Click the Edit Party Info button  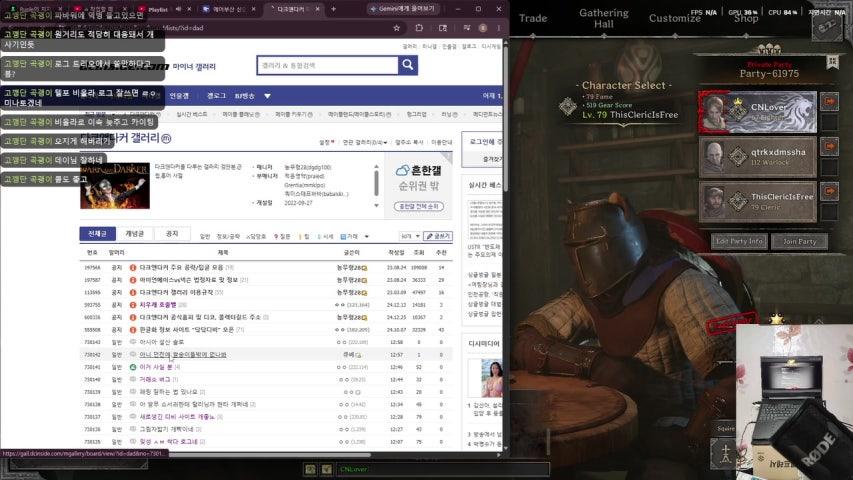[x=739, y=241]
